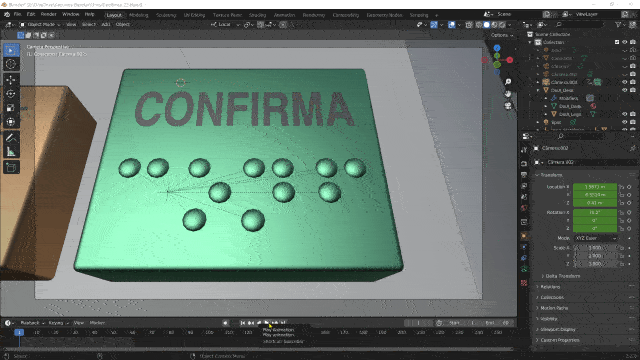Select the Annotate pencil tool
Screen dimensions: 640x360
pos(11,138)
